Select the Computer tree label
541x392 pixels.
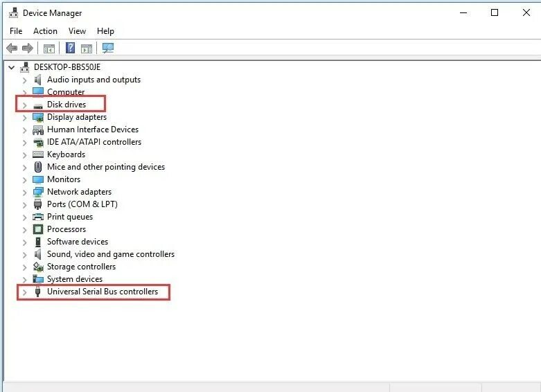(66, 92)
